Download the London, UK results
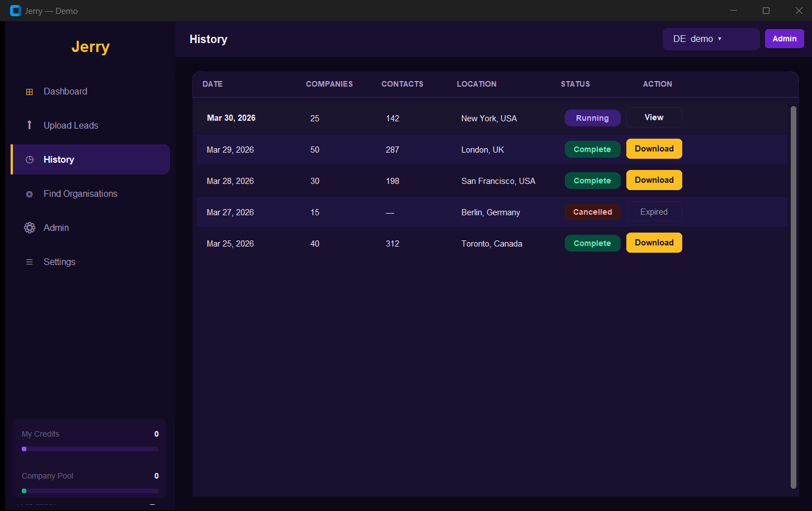 point(654,149)
